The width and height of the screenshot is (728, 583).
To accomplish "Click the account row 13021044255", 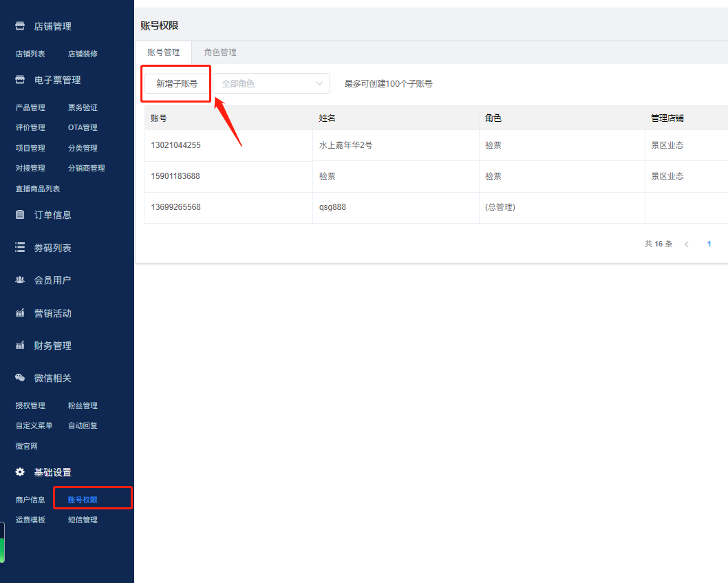I will pyautogui.click(x=176, y=145).
